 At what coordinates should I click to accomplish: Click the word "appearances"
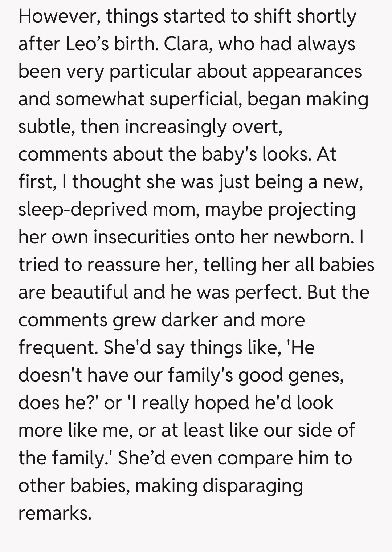[x=307, y=72]
